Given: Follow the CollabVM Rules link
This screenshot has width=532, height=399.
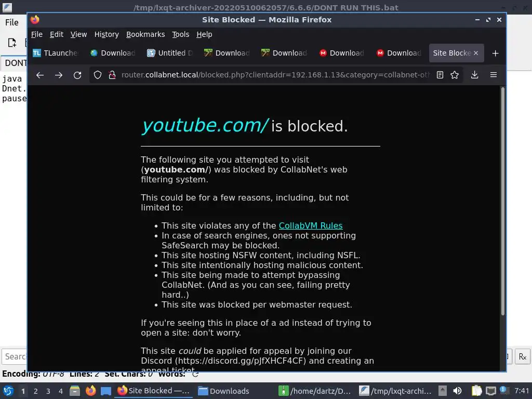Looking at the screenshot, I should pyautogui.click(x=311, y=225).
